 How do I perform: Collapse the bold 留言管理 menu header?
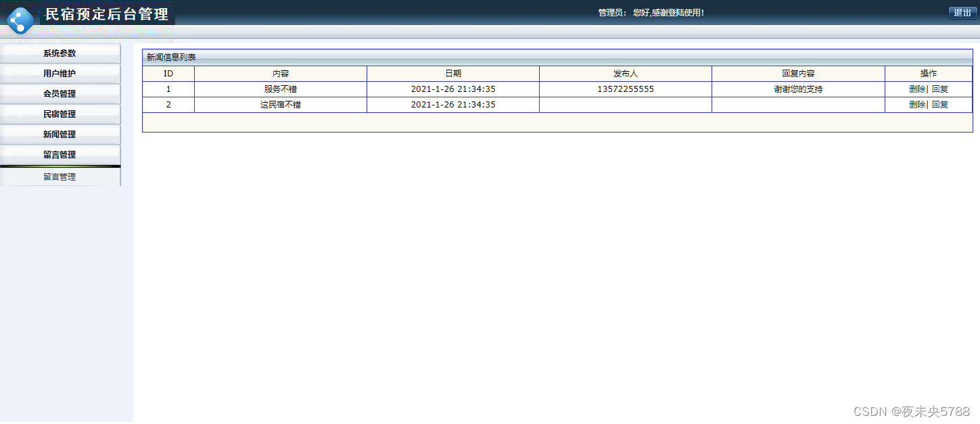(x=60, y=155)
